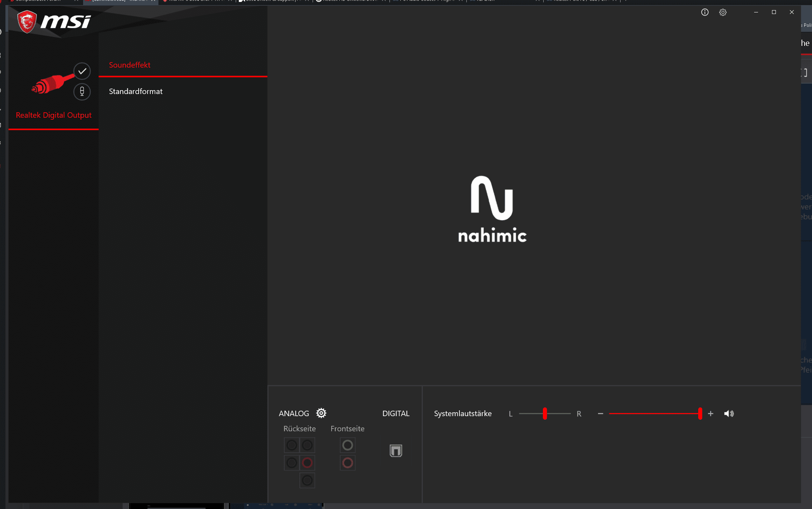The image size is (812, 509).
Task: Minimize the MSI audio console window
Action: pyautogui.click(x=756, y=12)
